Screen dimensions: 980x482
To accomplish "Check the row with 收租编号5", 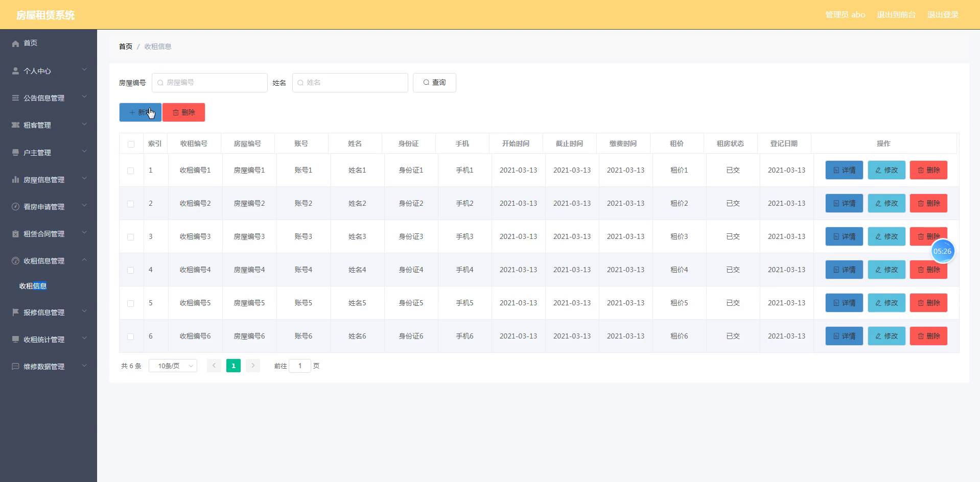I will tap(131, 303).
